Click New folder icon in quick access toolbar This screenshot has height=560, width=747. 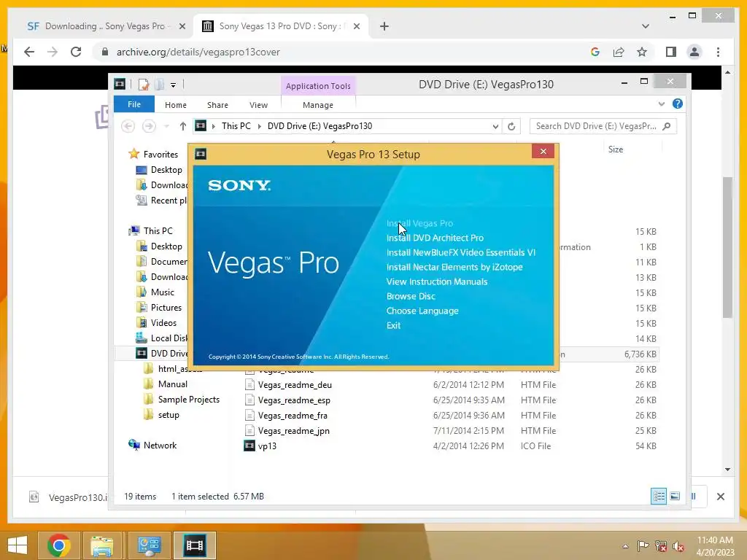tap(159, 85)
